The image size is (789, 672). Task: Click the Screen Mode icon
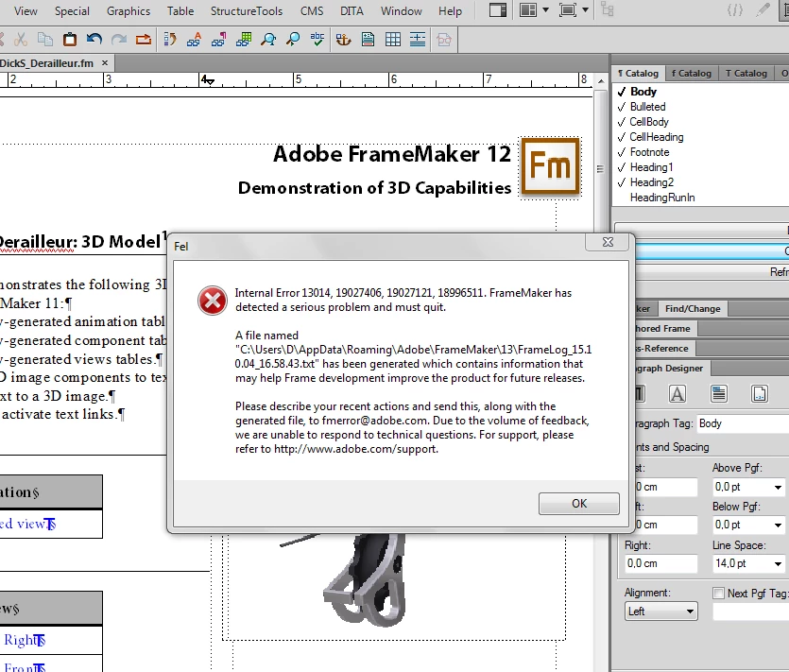568,10
